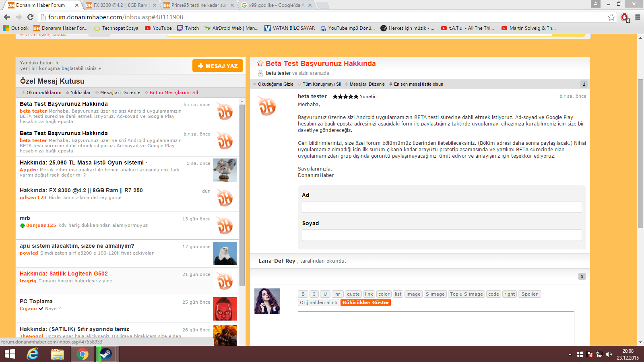The height and width of the screenshot is (362, 644).
Task: Bookmark this page with the star icon
Action: click(611, 17)
